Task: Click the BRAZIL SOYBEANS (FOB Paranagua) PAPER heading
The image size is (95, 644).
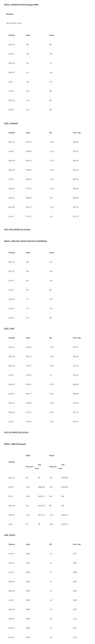Action: [x=21, y=5]
